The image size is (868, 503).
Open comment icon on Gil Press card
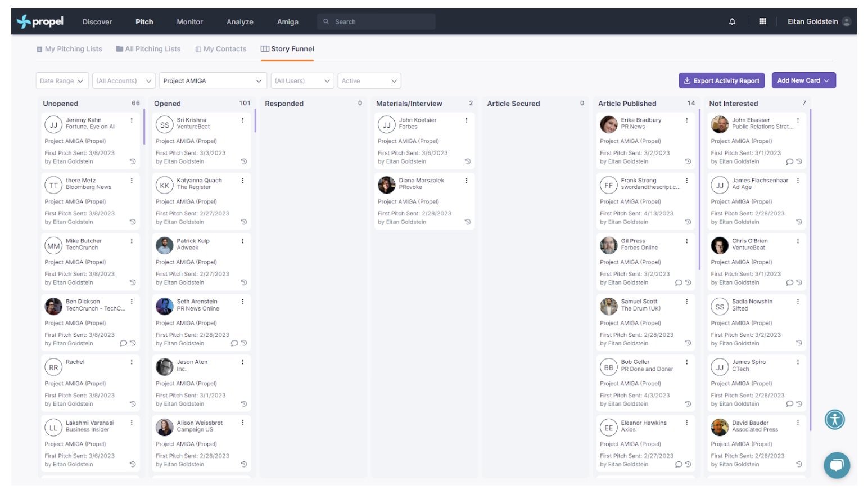679,282
